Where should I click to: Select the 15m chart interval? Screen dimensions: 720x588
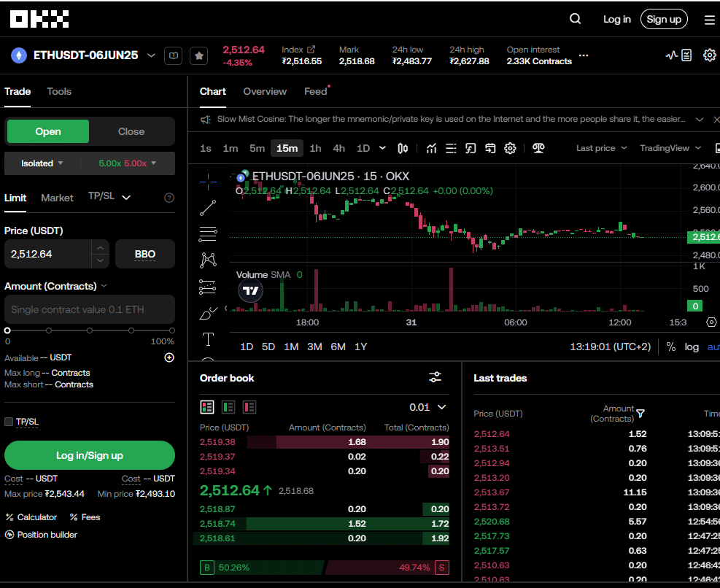tap(287, 148)
